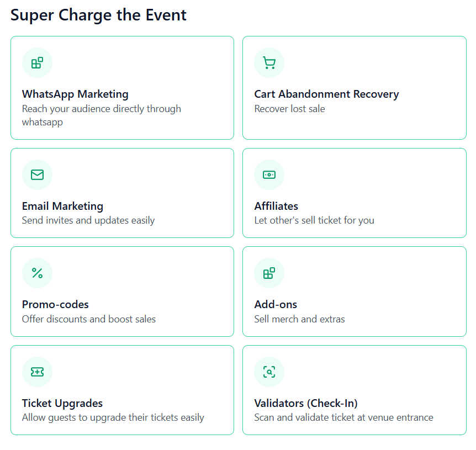Open the Affiliates heading
This screenshot has height=450, width=476.
click(x=276, y=207)
